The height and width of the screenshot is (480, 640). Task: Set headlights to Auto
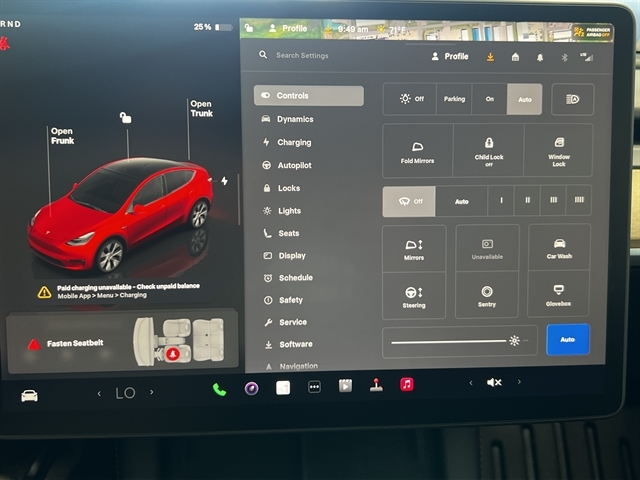pos(524,99)
